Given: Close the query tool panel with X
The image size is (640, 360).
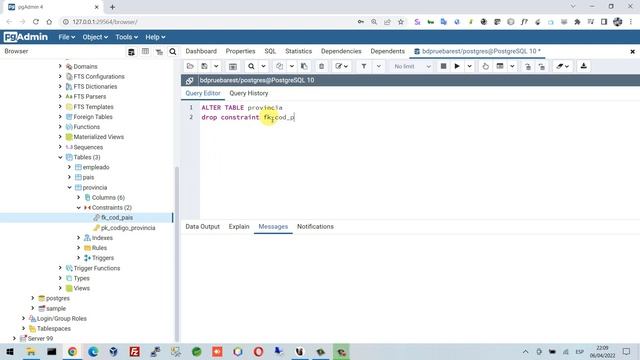Looking at the screenshot, I should [632, 51].
